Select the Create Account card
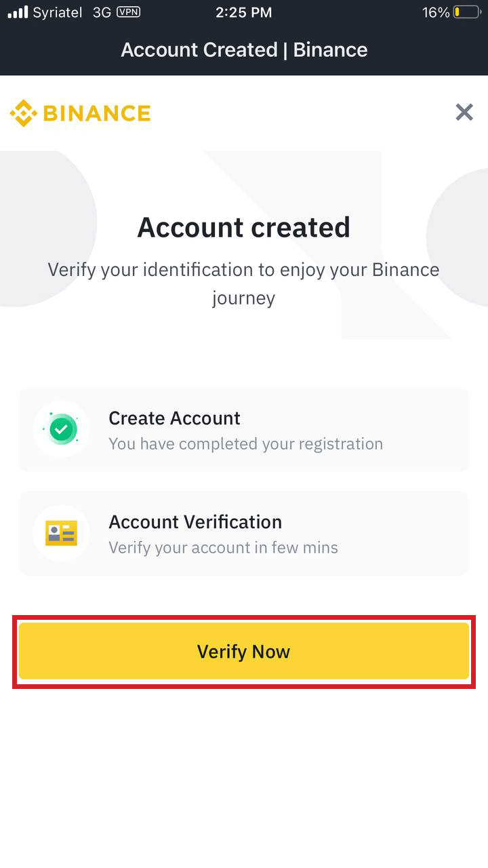The height and width of the screenshot is (868, 488). click(x=244, y=430)
